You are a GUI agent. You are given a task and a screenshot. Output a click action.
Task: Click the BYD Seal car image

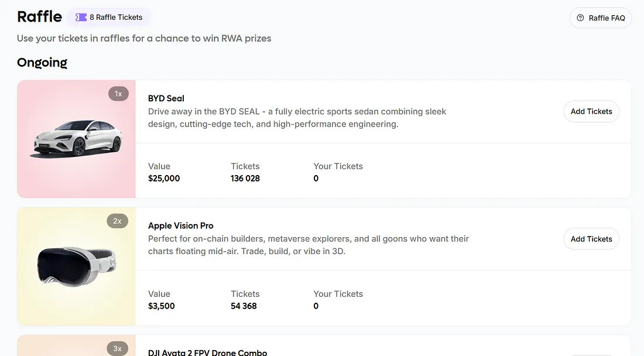tap(77, 138)
